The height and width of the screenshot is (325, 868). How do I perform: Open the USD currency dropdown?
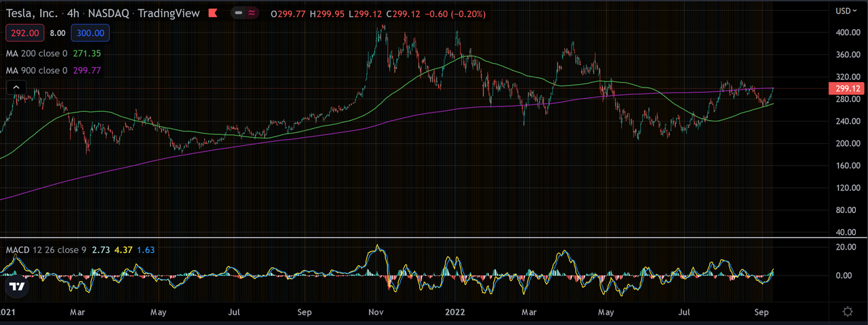846,10
